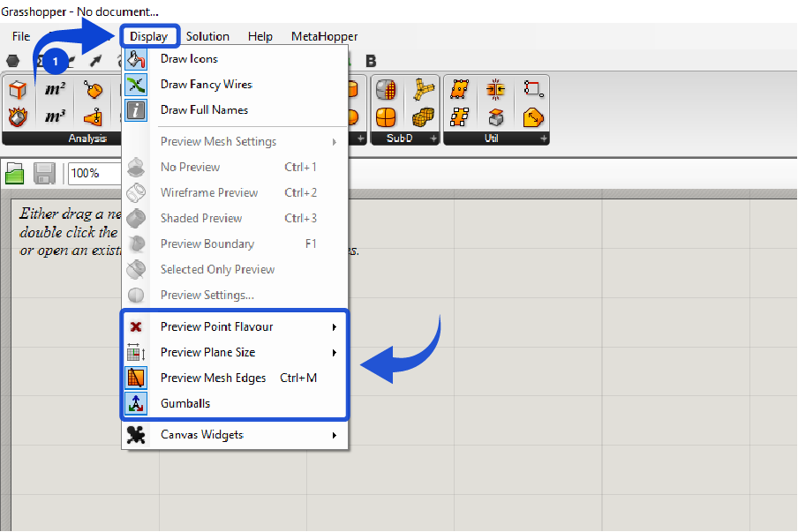Viewport: 798px width, 532px height.
Task: Select Wireframe Preview mode
Action: (x=235, y=192)
